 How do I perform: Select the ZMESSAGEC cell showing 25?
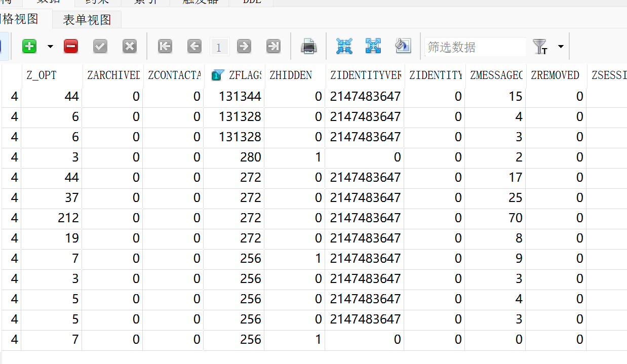point(495,197)
